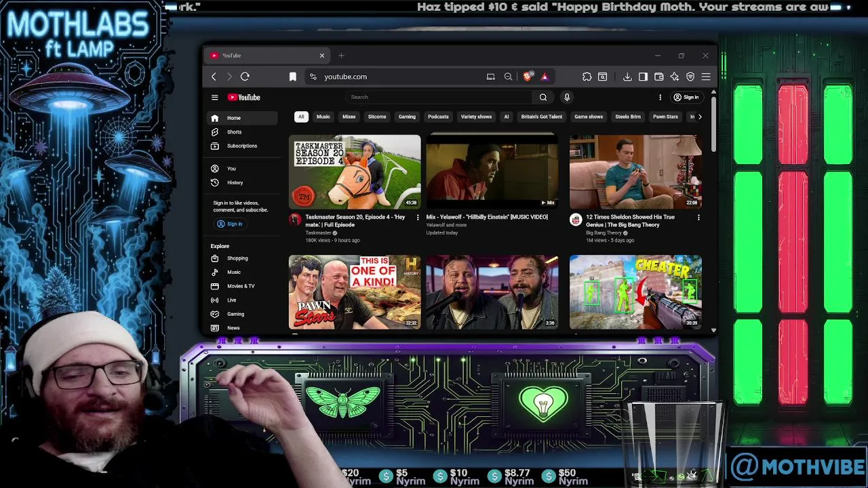The height and width of the screenshot is (488, 868).
Task: Open Shopping under Explore
Action: [x=243, y=258]
